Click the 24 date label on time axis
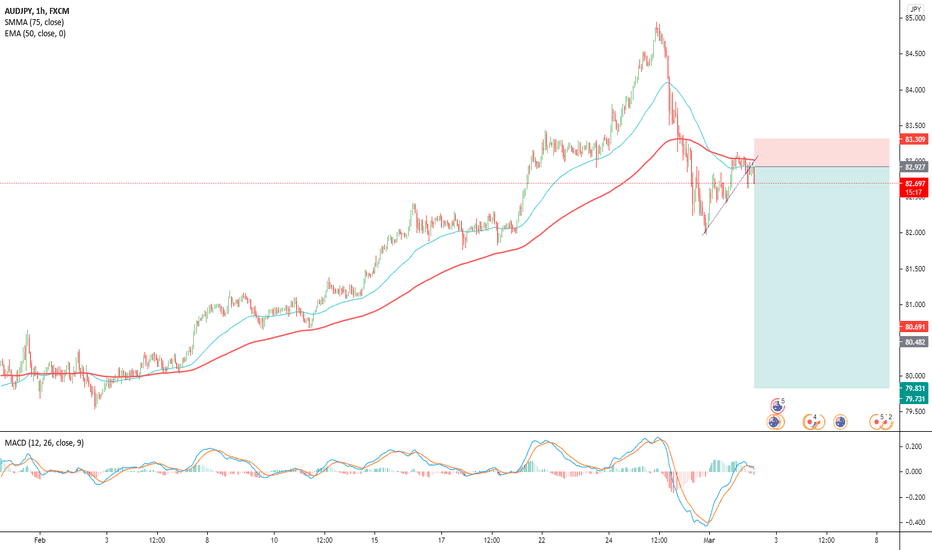This screenshot has width=932, height=550. pyautogui.click(x=609, y=540)
